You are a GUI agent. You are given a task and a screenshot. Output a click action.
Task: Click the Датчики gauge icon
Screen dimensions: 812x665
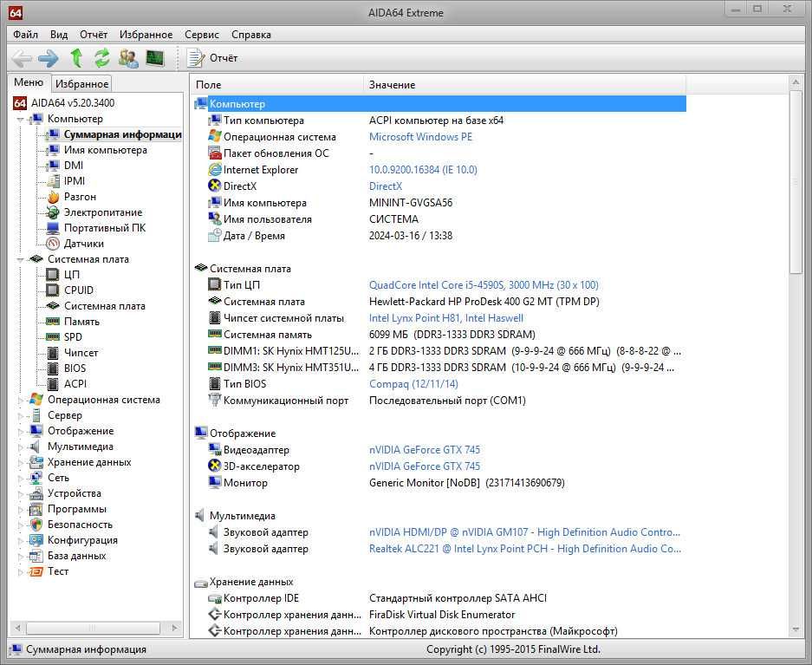53,244
